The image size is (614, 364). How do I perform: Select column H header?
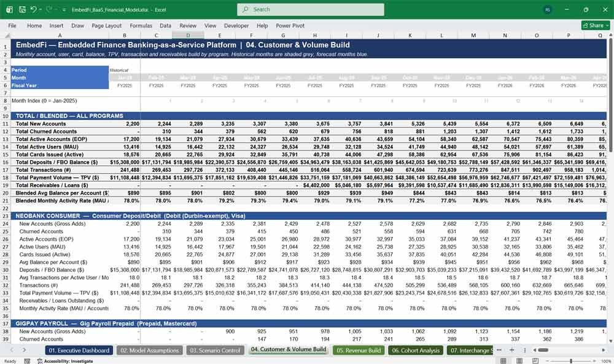(x=315, y=35)
